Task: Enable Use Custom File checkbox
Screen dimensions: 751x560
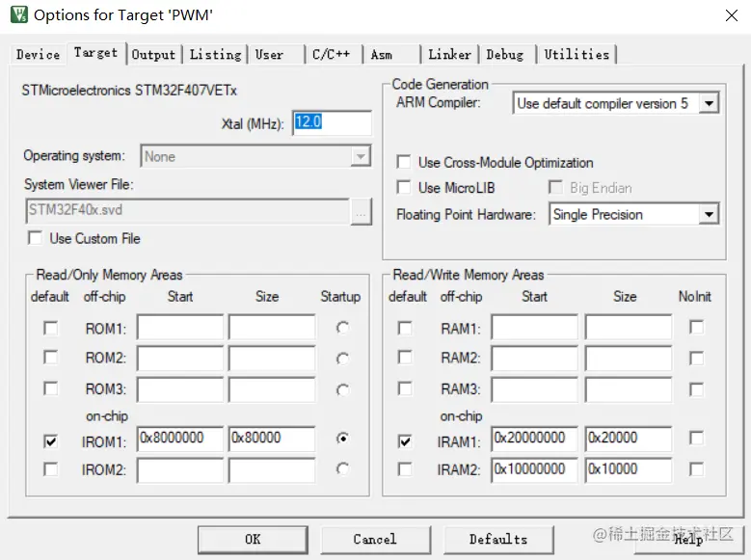Action: (x=35, y=238)
